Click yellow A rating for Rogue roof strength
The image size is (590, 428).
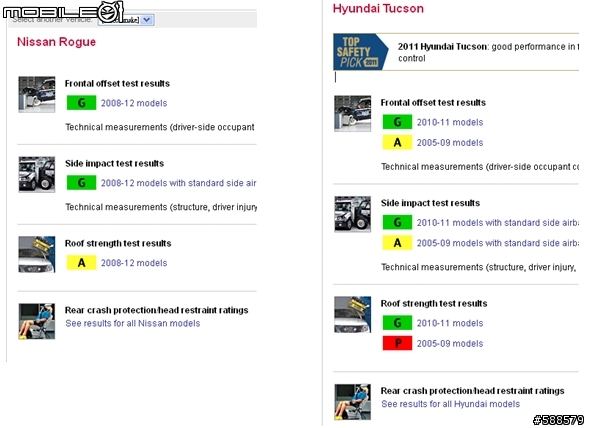point(81,263)
